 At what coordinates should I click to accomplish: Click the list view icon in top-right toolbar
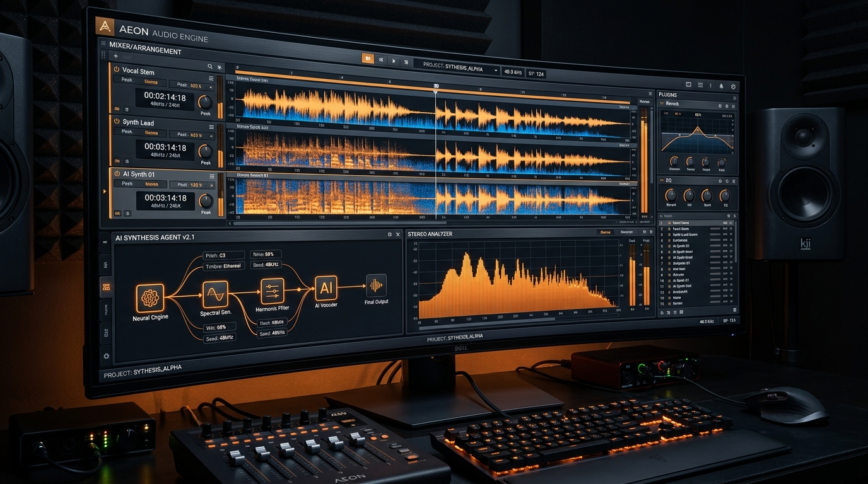point(700,85)
